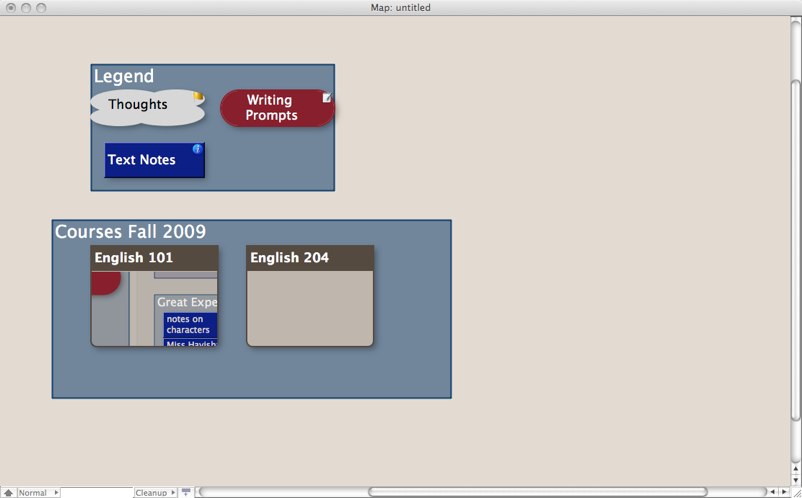Viewport: 802px width, 498px height.
Task: Click the window close button
Action: [10, 8]
